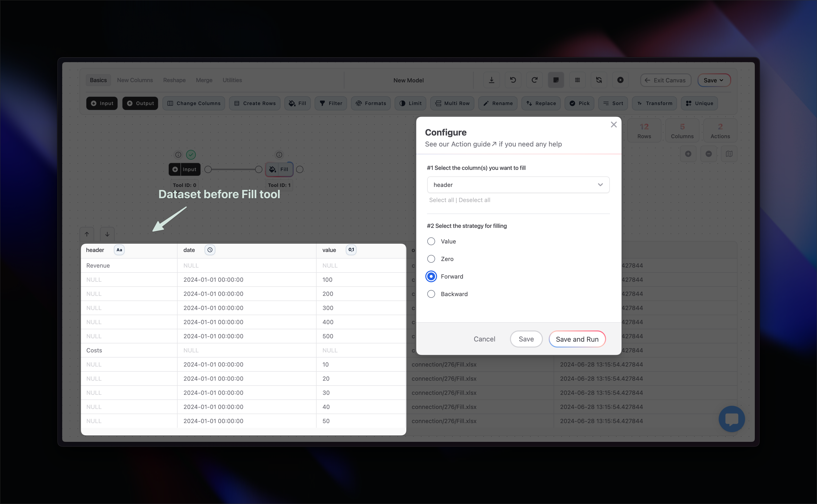Click the download icon in top toolbar
817x504 pixels.
[491, 80]
